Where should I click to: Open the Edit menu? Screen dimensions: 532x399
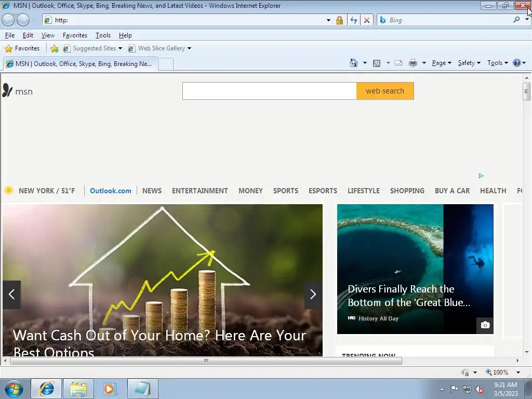[28, 35]
